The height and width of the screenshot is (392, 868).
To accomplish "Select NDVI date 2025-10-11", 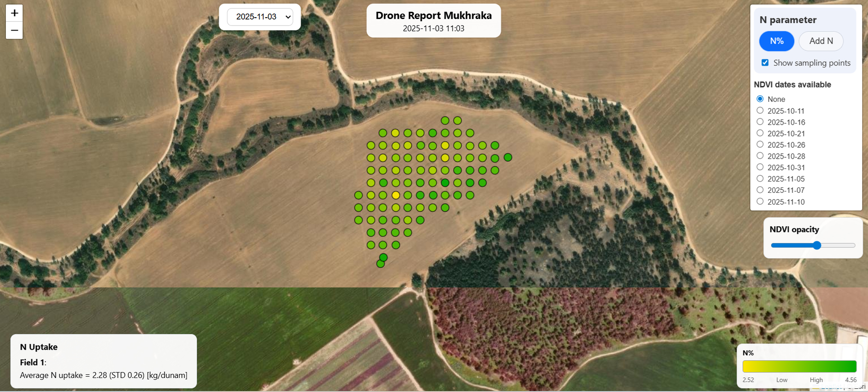I will point(760,110).
